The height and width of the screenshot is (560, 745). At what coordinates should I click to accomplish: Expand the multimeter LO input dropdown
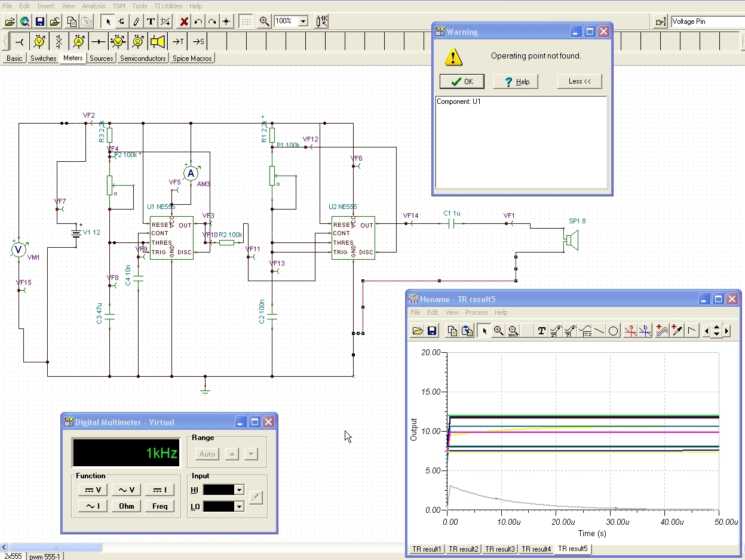coord(239,506)
